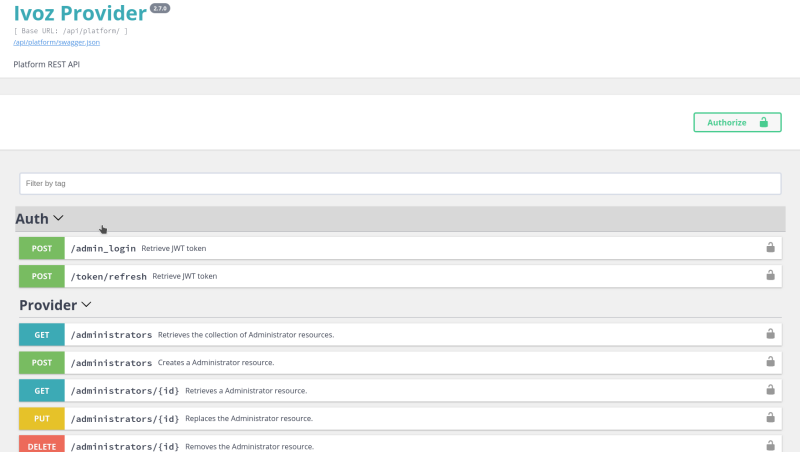Expand PUT /administrators/{id} operation

coord(400,418)
